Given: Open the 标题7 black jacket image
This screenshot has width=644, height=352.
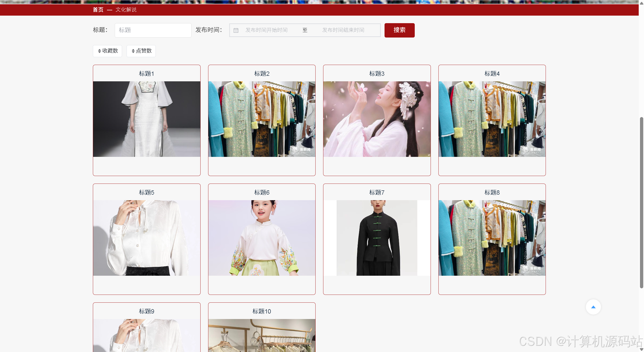Looking at the screenshot, I should point(377,238).
